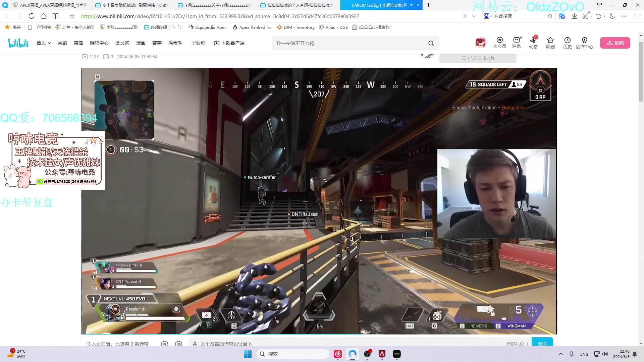
Task: Click the share page icon in address bar
Action: [465, 16]
